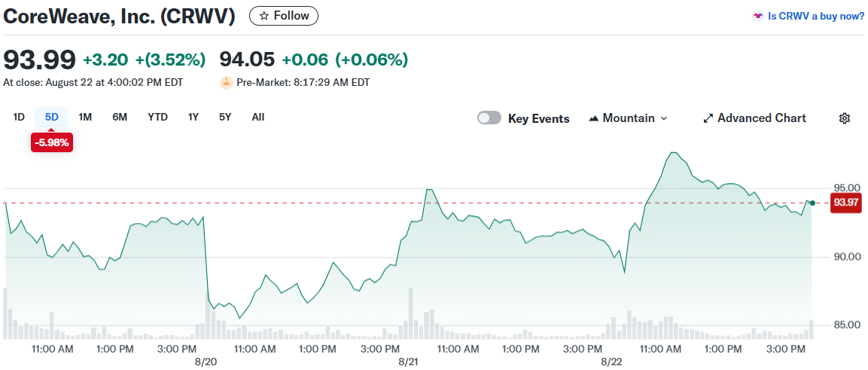Image resolution: width=868 pixels, height=370 pixels.
Task: Choose the YTD range
Action: (157, 117)
